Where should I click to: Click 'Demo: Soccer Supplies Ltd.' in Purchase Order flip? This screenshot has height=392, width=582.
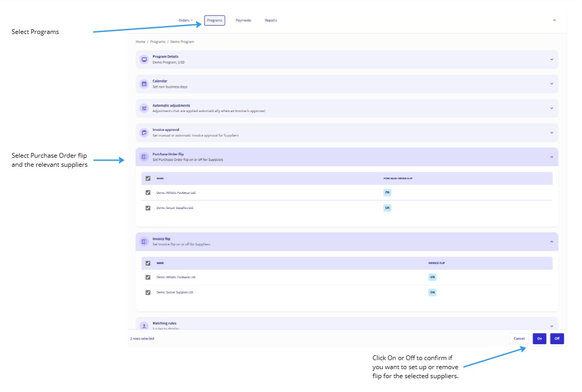175,208
